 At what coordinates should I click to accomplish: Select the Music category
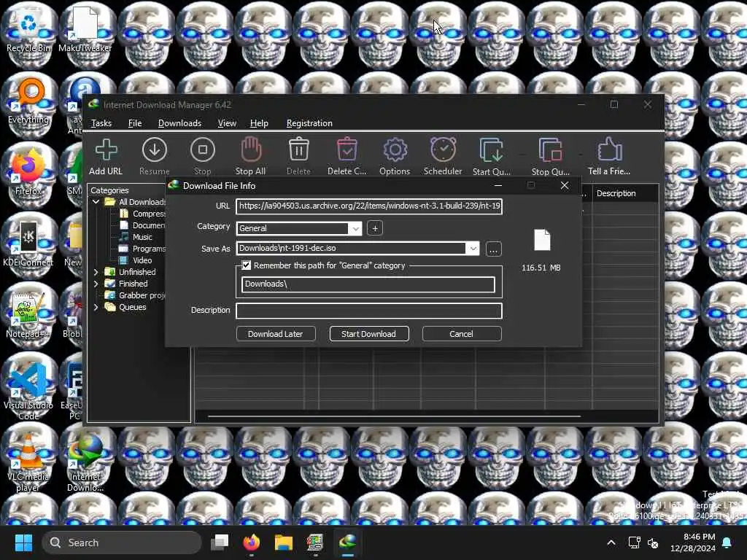(142, 237)
